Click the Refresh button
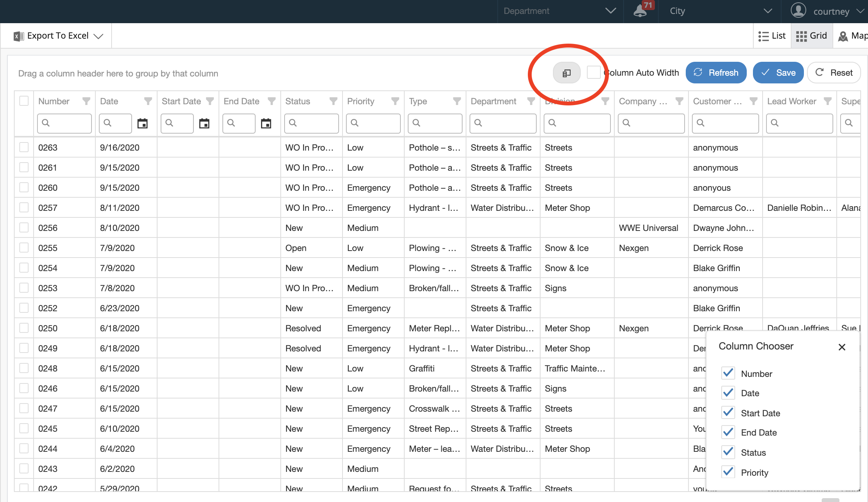 click(717, 72)
